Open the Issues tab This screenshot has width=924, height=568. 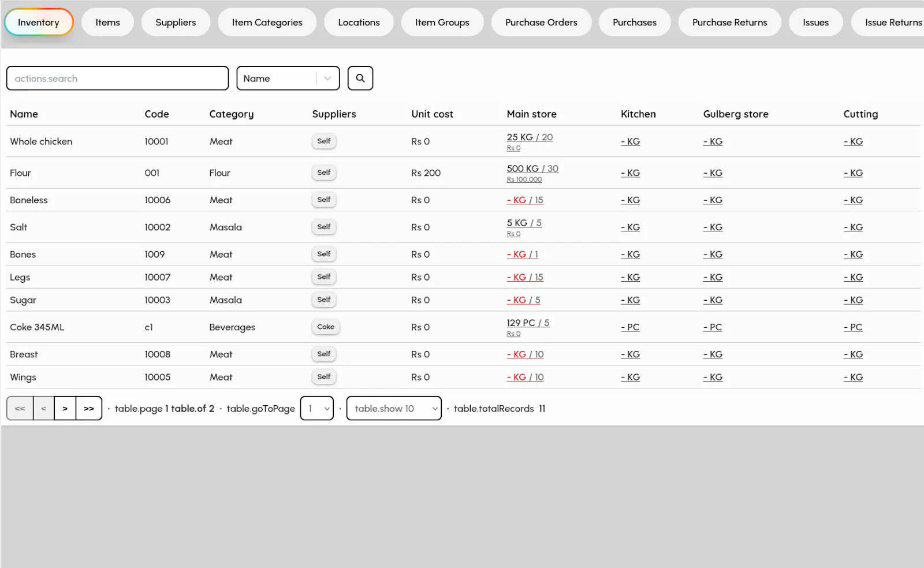click(816, 23)
